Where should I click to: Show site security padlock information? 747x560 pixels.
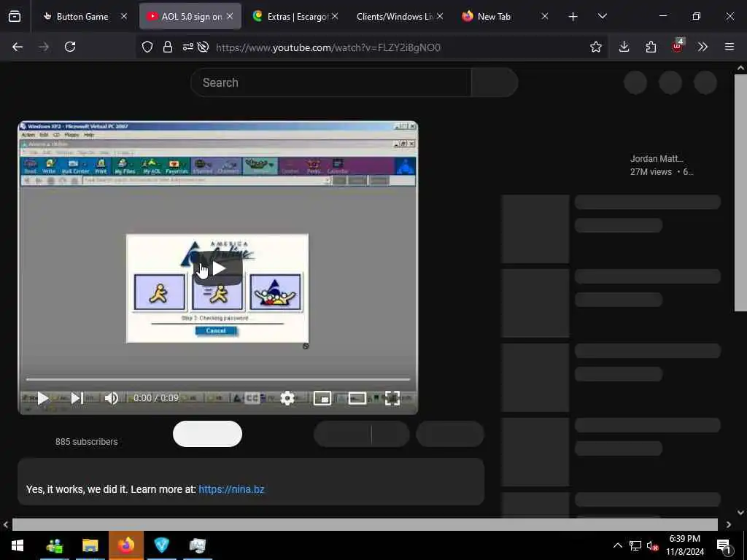168,47
